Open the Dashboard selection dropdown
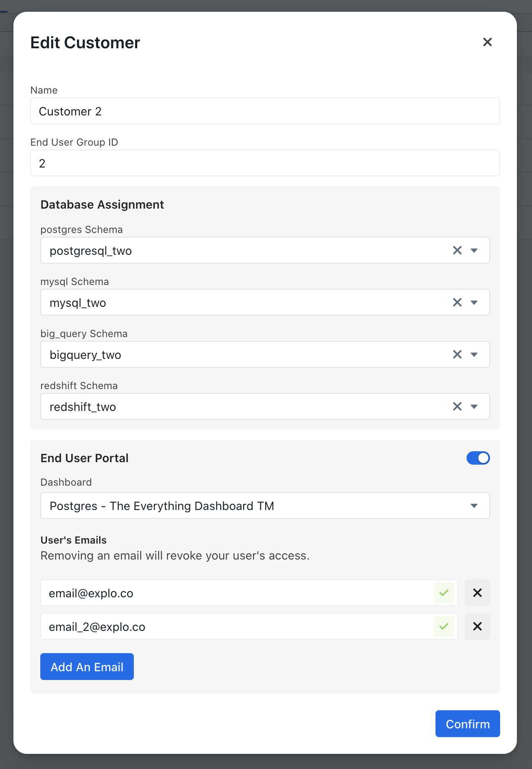The image size is (532, 769). (x=265, y=505)
